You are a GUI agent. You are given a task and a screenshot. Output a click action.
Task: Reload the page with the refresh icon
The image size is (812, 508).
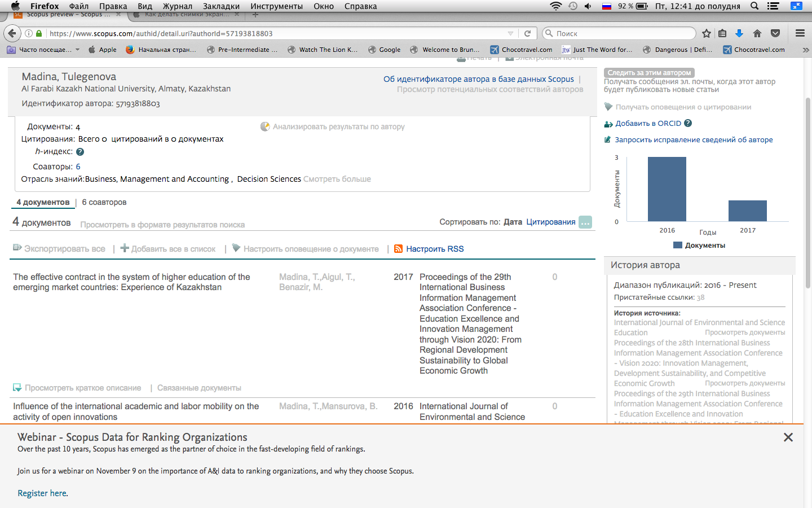527,33
